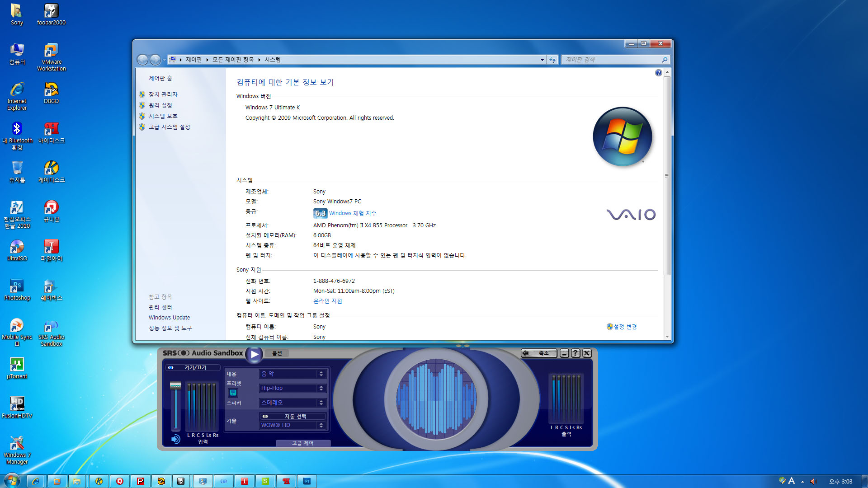Open Windows Update in the sidebar
The height and width of the screenshot is (488, 868).
(x=170, y=318)
